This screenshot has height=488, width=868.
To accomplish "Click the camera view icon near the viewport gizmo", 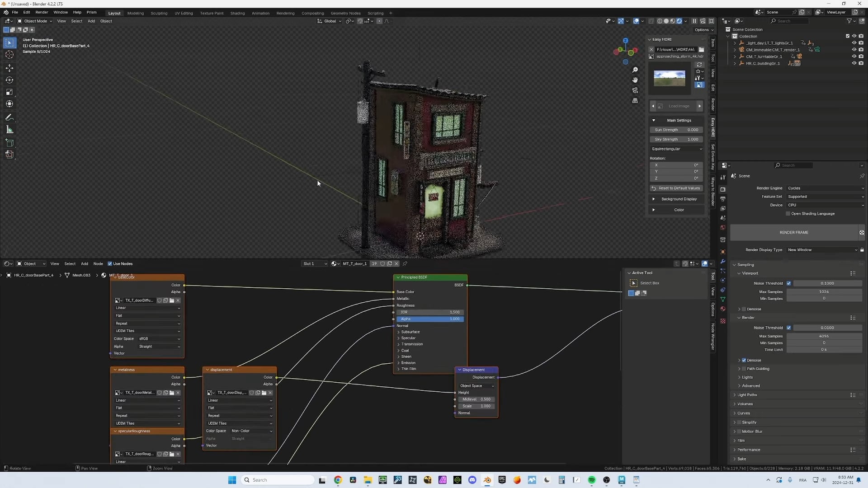I will [x=635, y=90].
